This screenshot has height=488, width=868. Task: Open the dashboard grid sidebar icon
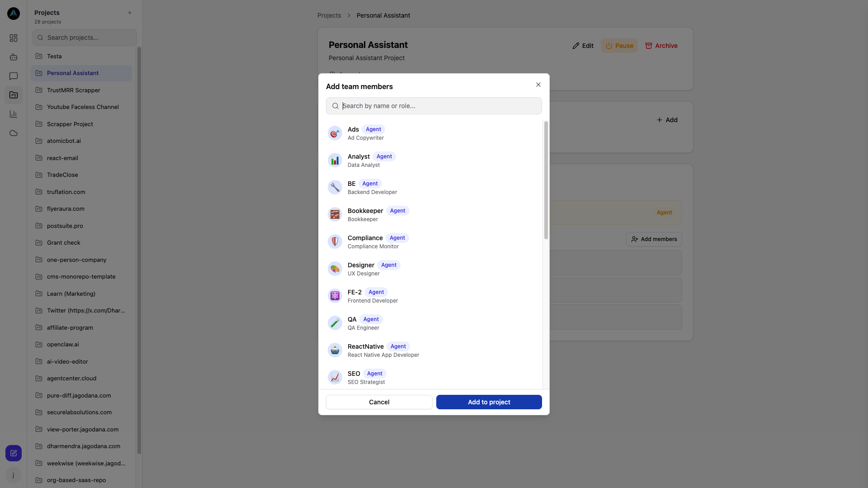(x=14, y=38)
